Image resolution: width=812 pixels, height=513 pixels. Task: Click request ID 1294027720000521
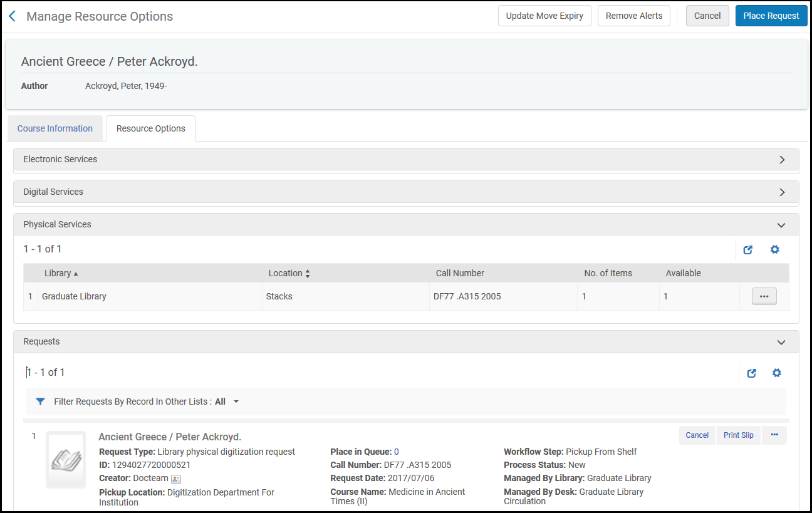point(151,465)
